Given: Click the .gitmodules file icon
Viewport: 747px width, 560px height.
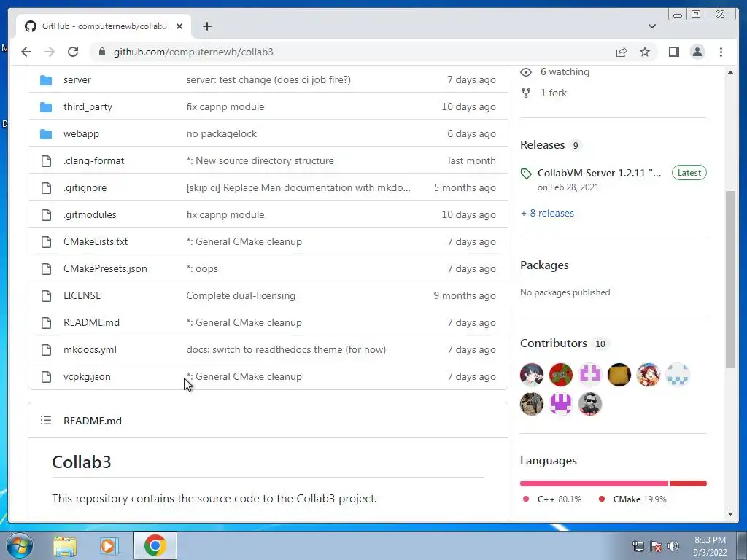Looking at the screenshot, I should coord(46,215).
